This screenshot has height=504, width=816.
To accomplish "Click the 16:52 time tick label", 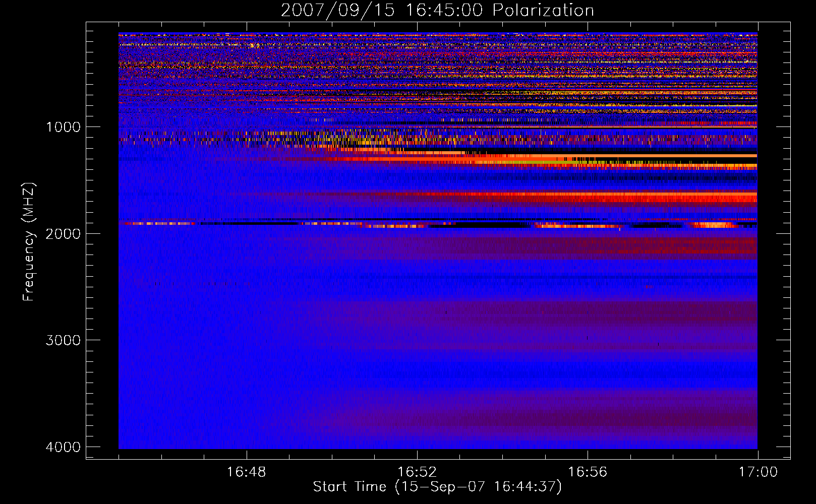I will point(417,472).
